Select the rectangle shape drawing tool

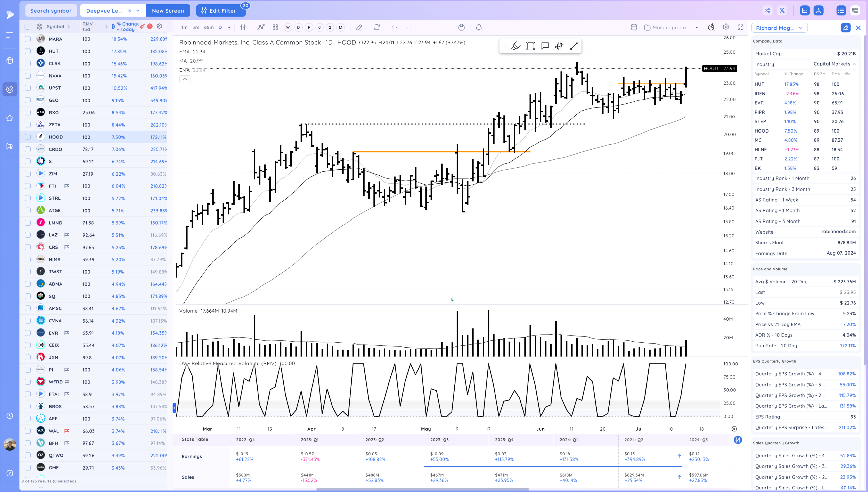(530, 46)
